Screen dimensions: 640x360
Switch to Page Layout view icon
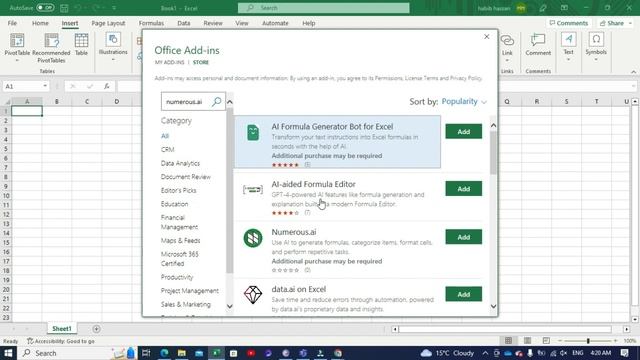527,340
